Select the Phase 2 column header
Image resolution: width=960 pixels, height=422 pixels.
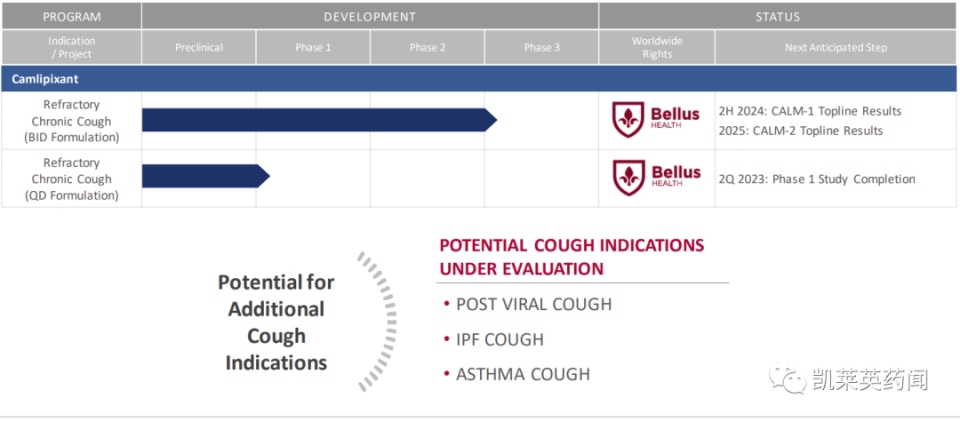point(428,47)
